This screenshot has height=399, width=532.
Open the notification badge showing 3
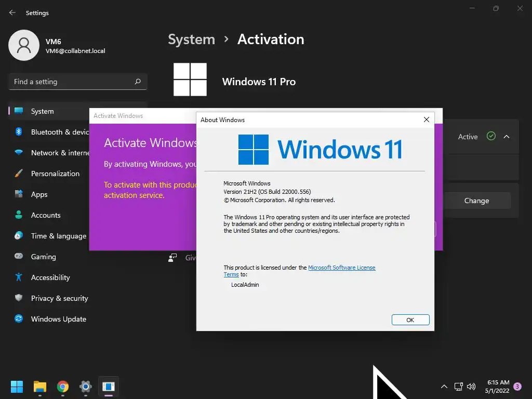pos(517,387)
